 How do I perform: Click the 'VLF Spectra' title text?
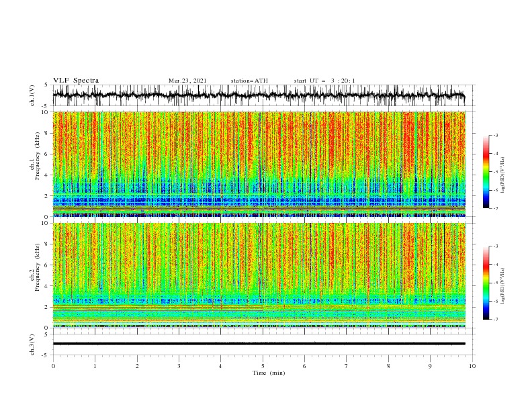(76, 81)
